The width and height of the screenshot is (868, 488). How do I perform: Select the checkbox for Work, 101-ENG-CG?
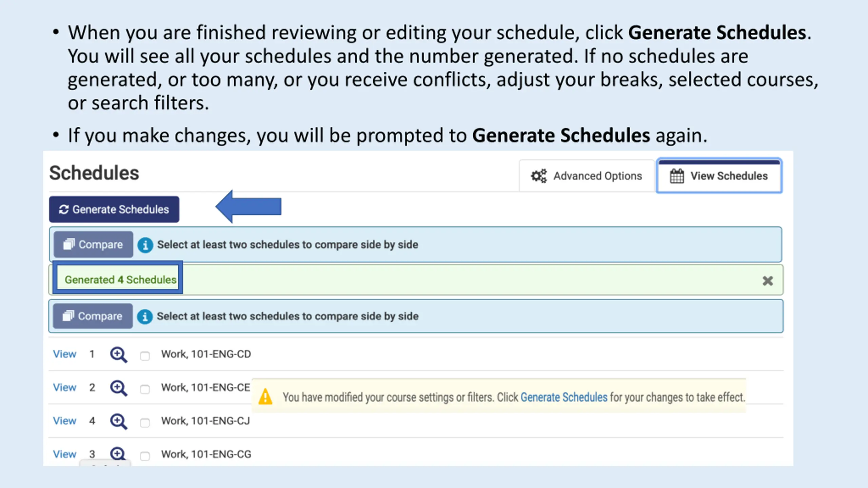point(145,456)
